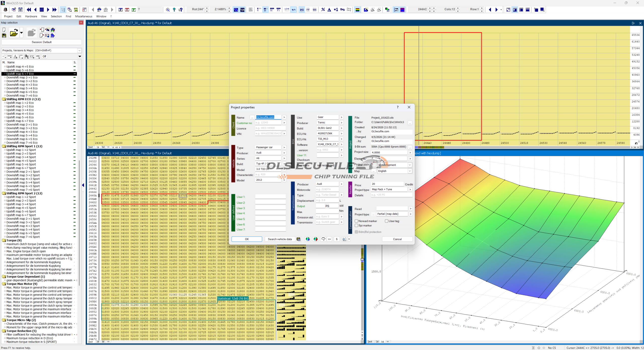Select the 16-bit display mode icon
The height and width of the screenshot is (350, 644).
265,10
